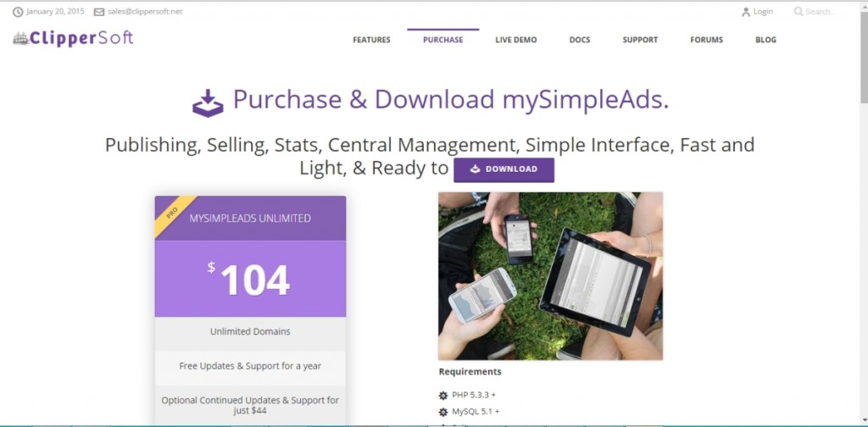The image size is (868, 427).
Task: Click the search magnifier icon
Action: 798,11
